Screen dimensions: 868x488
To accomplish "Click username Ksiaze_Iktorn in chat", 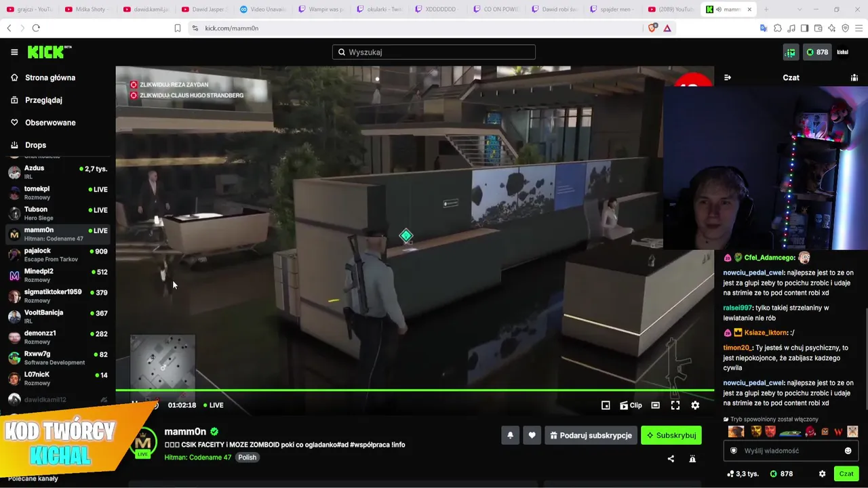I will [x=766, y=333].
